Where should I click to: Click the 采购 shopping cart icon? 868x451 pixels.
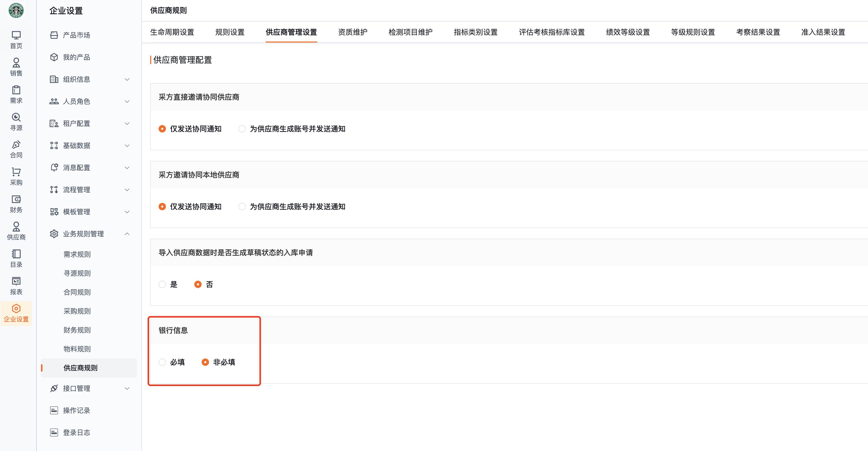(x=16, y=172)
